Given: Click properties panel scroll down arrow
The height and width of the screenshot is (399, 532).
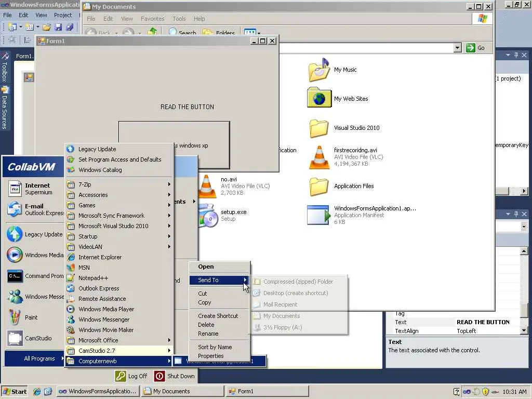Looking at the screenshot, I should [524, 330].
